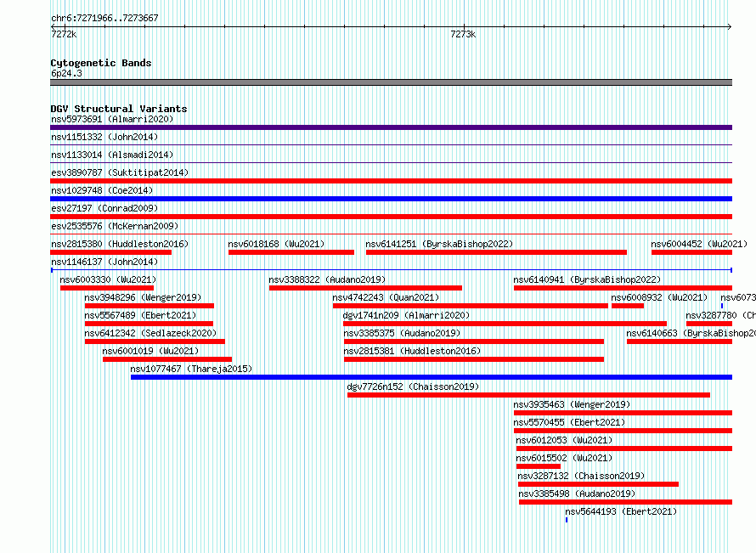Open nsv1151332 (John2014) variant label
756x553 pixels.
(104, 137)
